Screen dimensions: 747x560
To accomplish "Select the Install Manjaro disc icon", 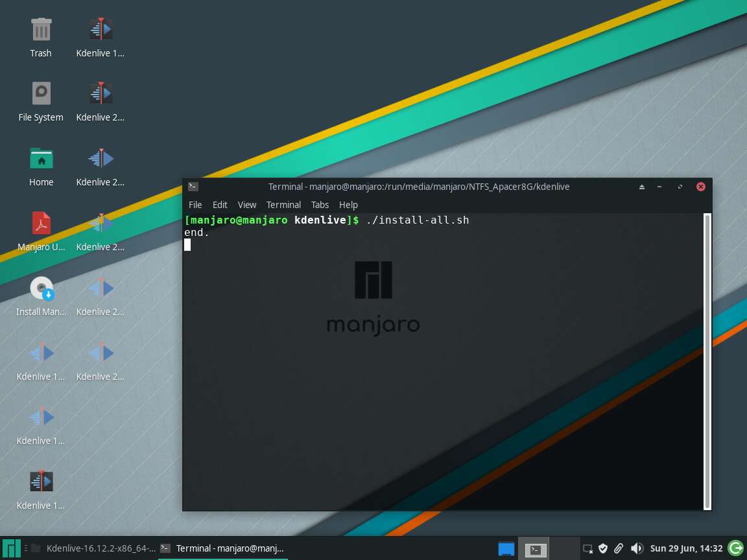I will tap(41, 288).
